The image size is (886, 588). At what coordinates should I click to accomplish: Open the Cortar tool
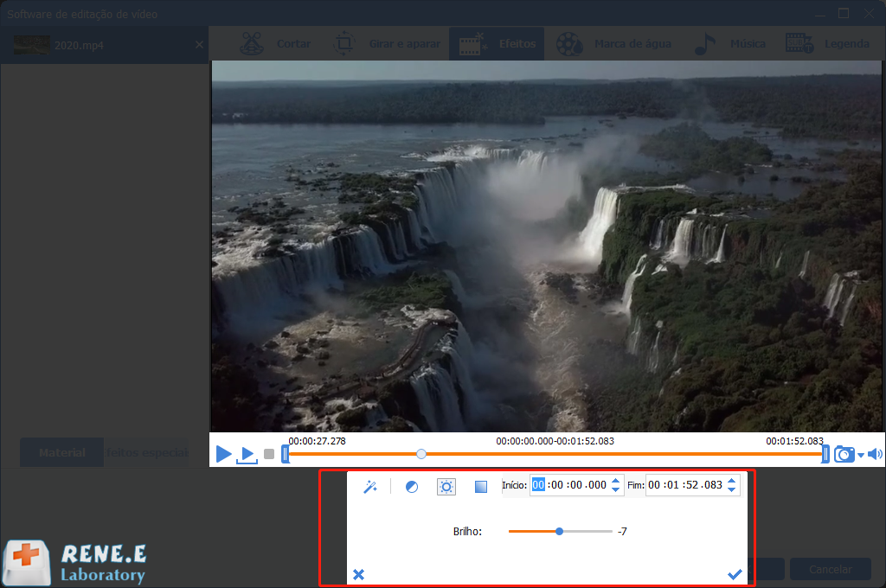276,43
